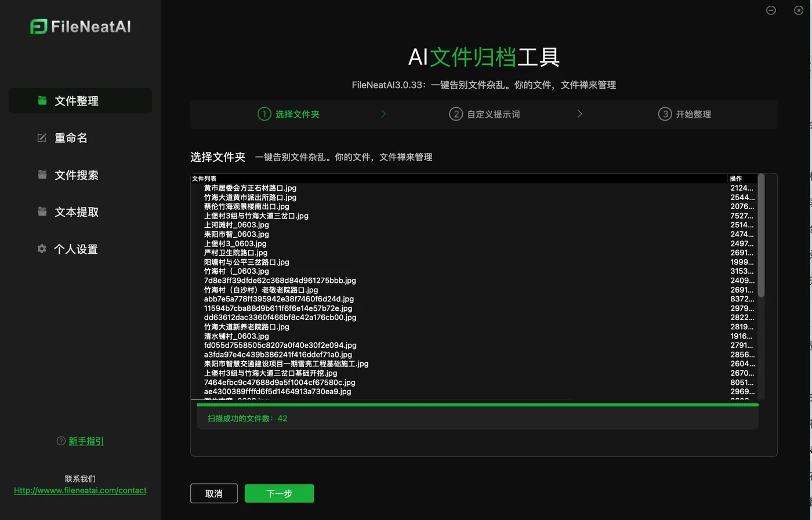Viewport: 812px width, 520px height.
Task: Minimize the FileNeatAI window
Action: [x=771, y=10]
